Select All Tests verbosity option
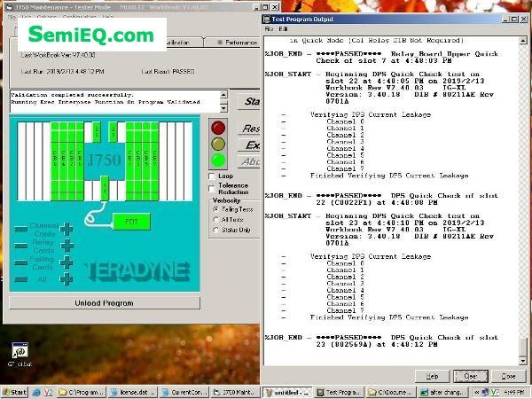The height and width of the screenshot is (399, 532). click(215, 220)
